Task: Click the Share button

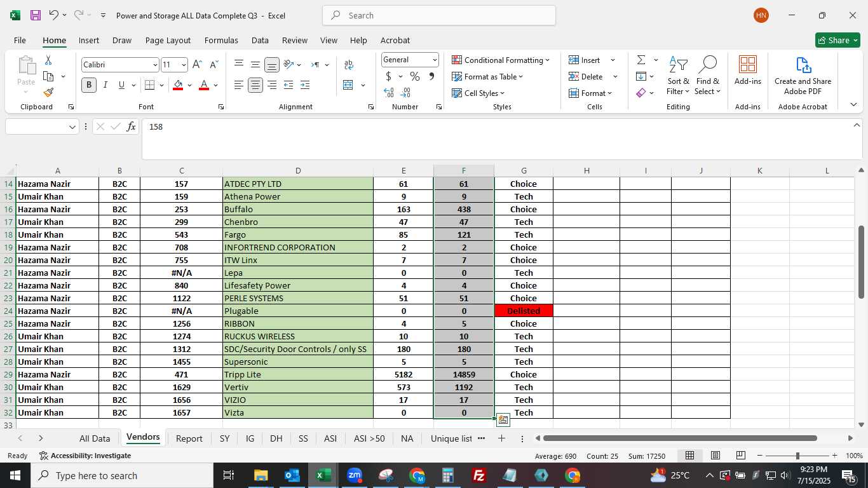Action: (x=837, y=40)
